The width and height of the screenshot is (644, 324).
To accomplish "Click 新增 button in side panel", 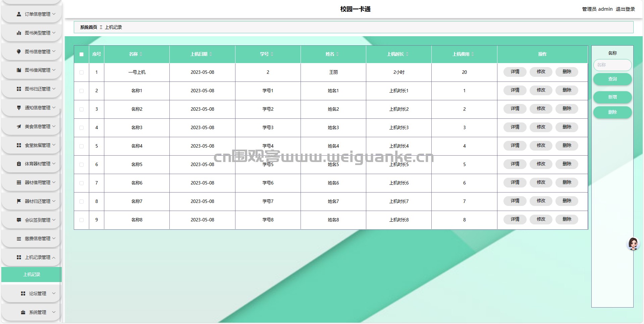I will [x=612, y=97].
